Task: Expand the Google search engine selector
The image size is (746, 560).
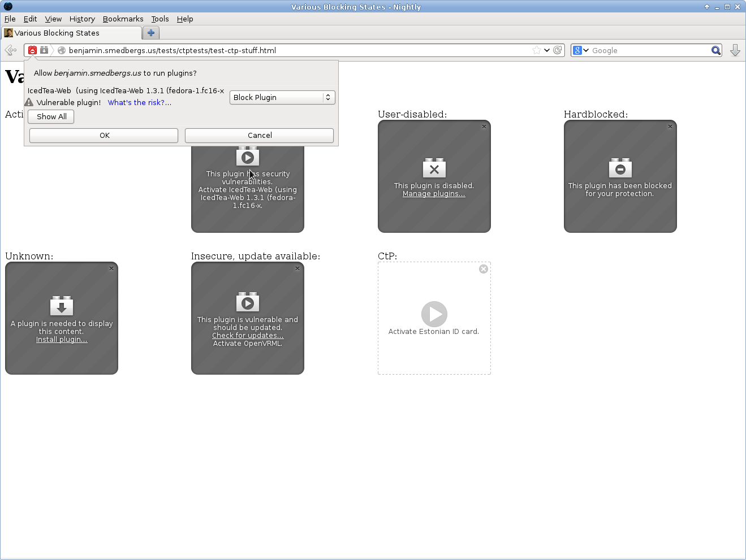Action: [581, 50]
